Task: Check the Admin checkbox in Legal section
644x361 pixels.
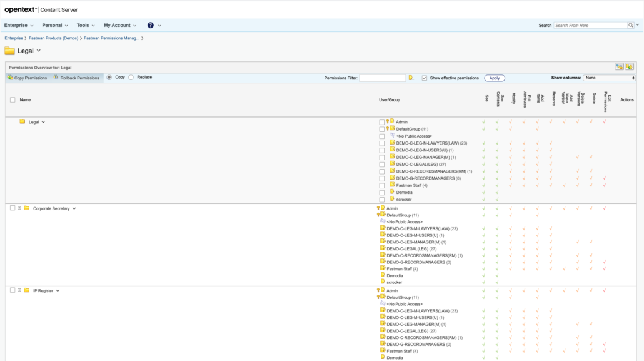Action: 382,122
